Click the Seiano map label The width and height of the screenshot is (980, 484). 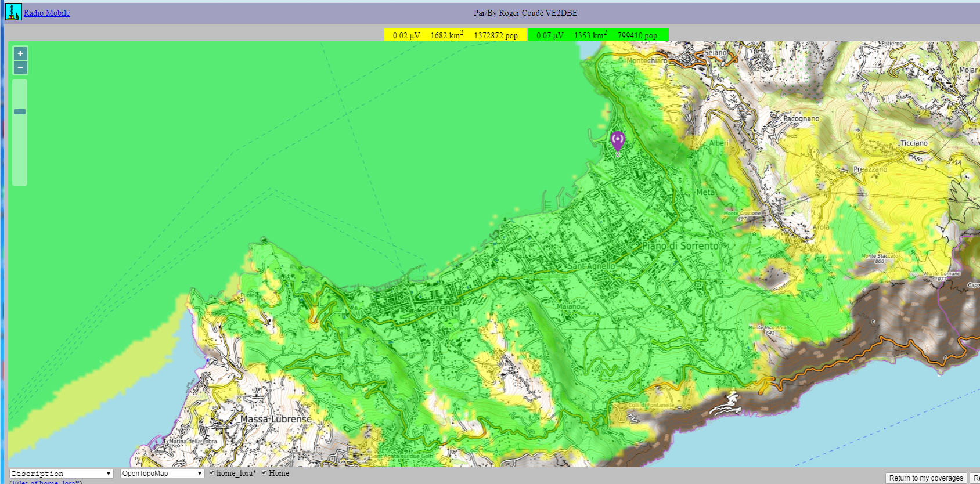[x=715, y=53]
